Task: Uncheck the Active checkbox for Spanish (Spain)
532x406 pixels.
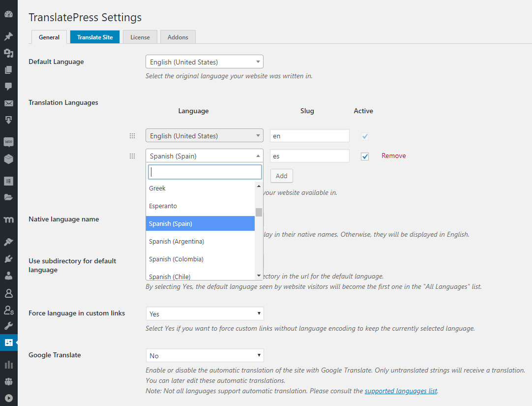Action: tap(365, 156)
